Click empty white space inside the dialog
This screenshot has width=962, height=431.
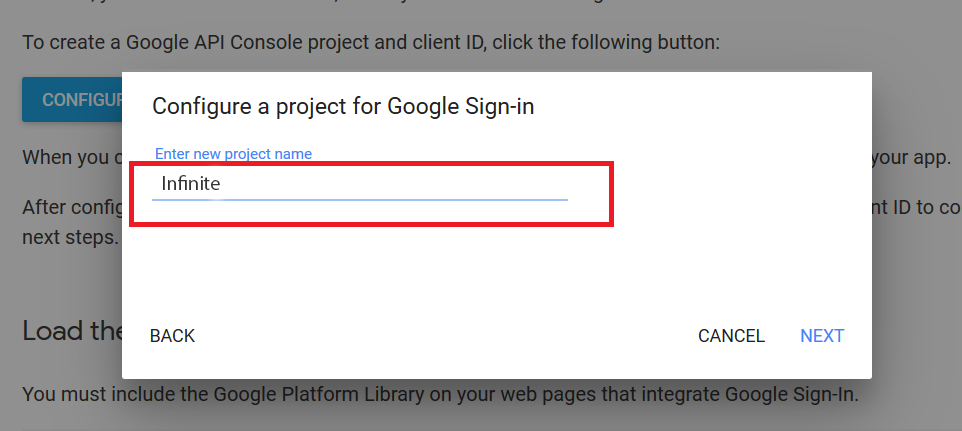pyautogui.click(x=500, y=270)
